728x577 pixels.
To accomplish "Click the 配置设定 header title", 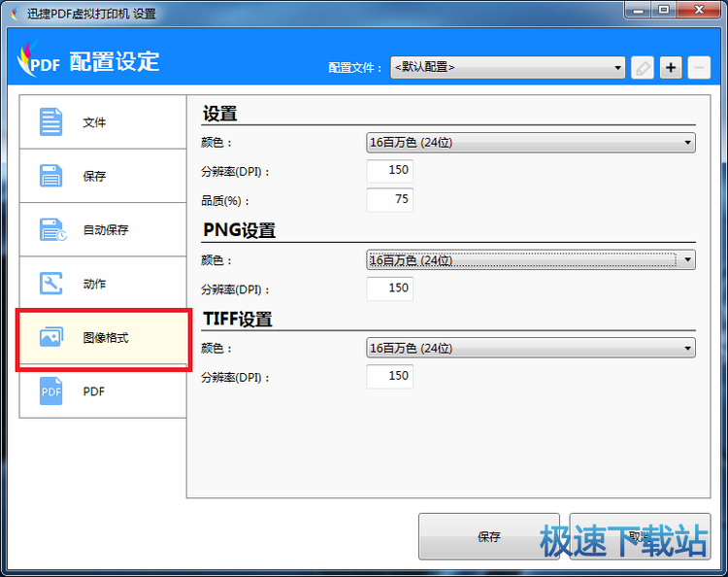I will 115,62.
